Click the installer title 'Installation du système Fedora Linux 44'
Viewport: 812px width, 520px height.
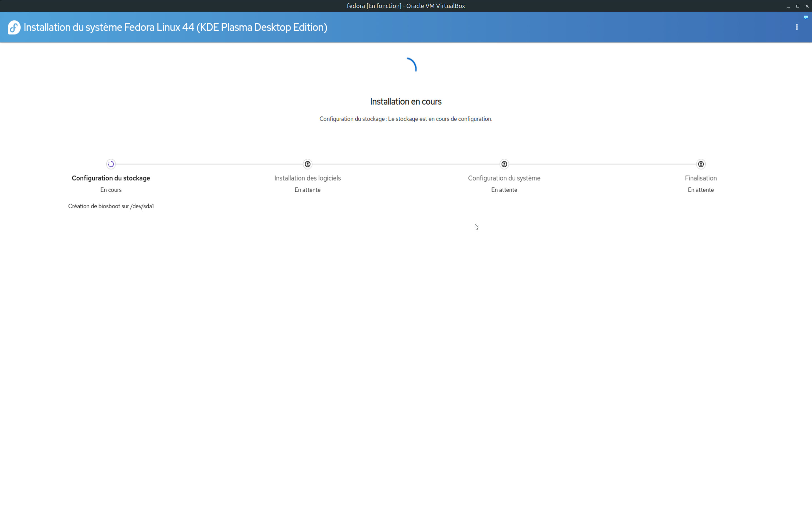pos(175,27)
